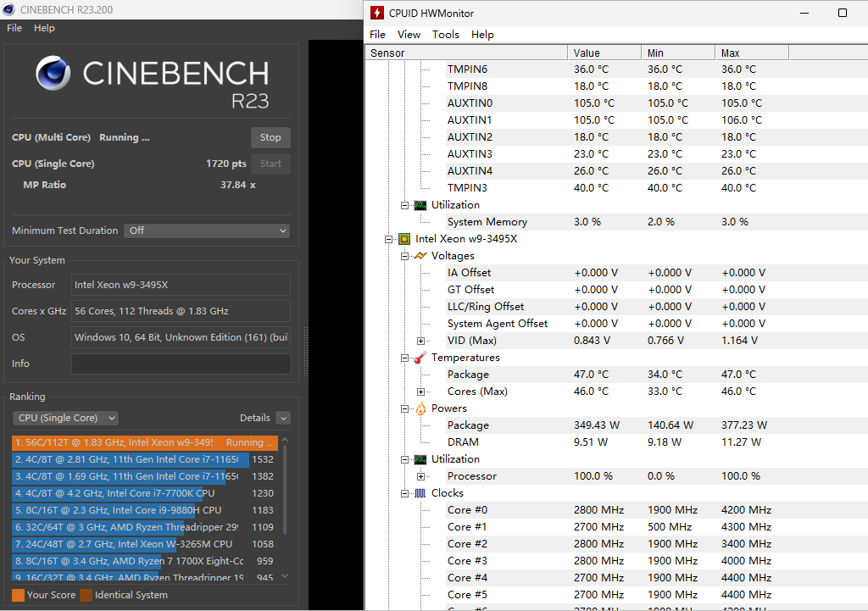Expand the Processor utilization row

[x=420, y=476]
